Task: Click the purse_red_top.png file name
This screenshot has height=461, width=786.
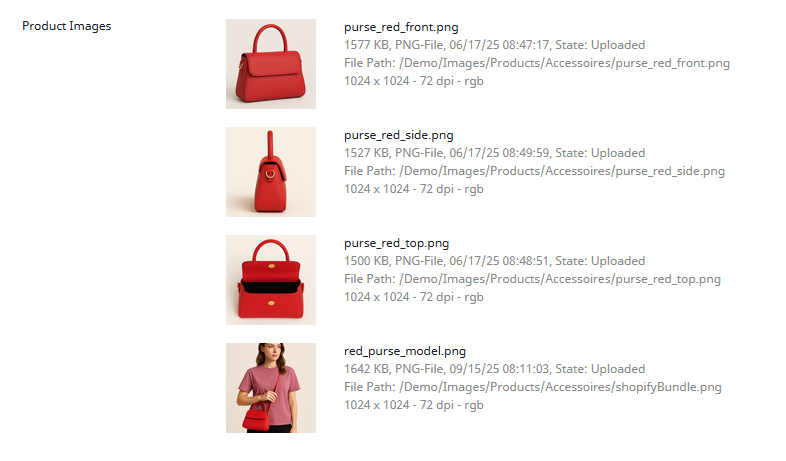Action: [397, 244]
